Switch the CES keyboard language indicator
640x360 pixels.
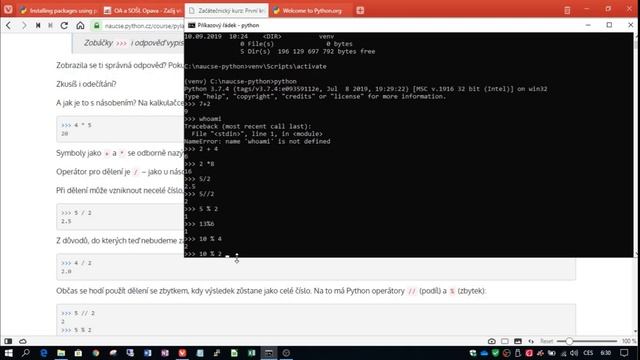(588, 353)
